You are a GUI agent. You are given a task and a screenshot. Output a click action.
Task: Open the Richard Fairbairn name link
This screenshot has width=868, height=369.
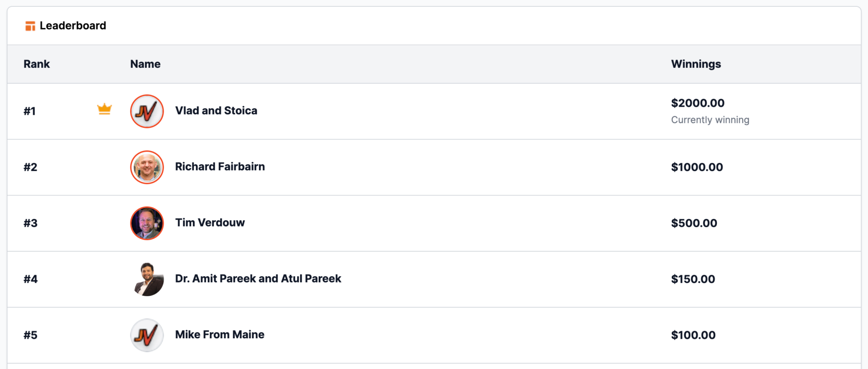click(x=220, y=167)
